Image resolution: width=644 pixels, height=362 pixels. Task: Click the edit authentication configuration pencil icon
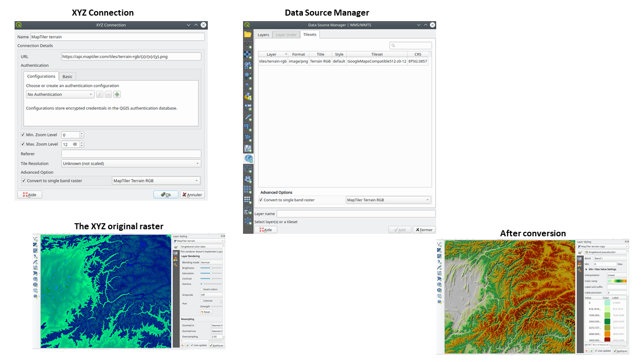click(100, 95)
